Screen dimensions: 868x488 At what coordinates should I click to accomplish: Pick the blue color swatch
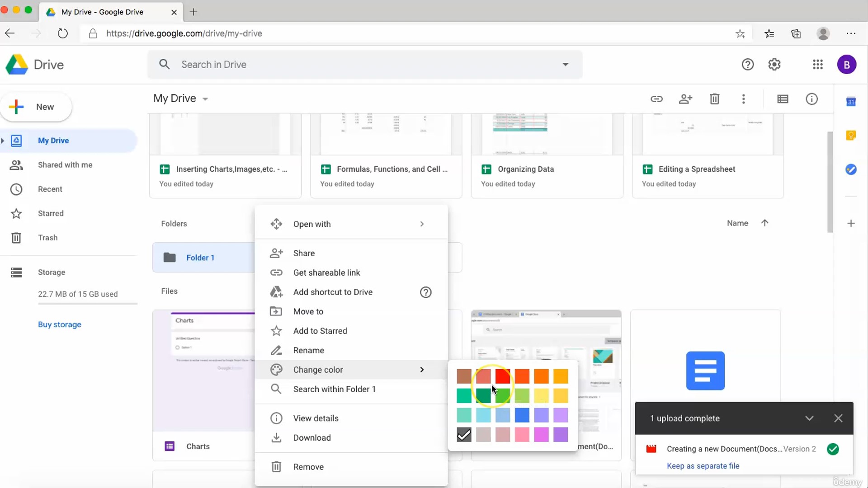pyautogui.click(x=522, y=415)
